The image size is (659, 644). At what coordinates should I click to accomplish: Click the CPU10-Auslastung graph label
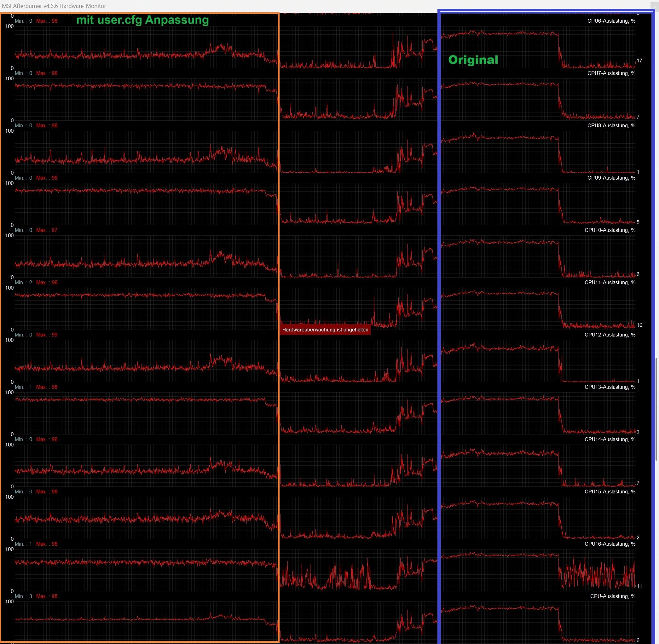click(610, 230)
